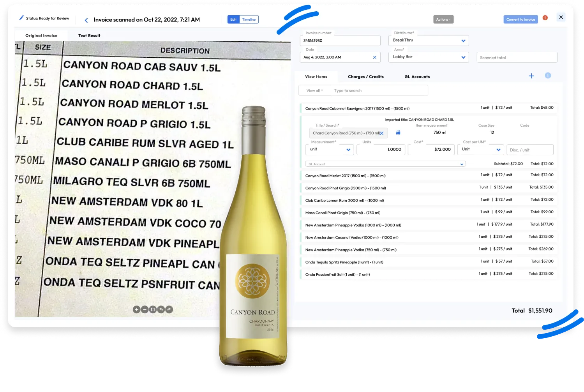Open the Charges / Credits tab
This screenshot has height=392, width=584.
(365, 76)
